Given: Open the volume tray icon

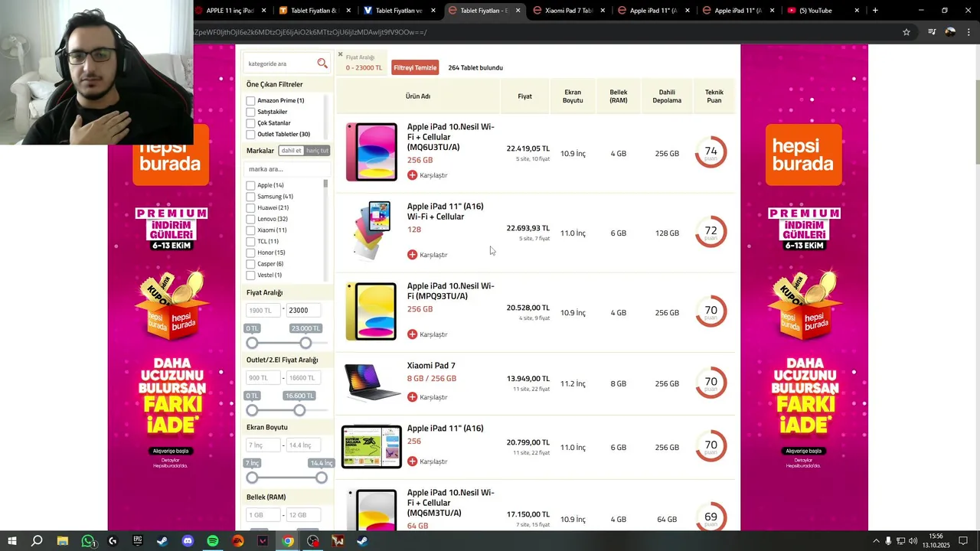Looking at the screenshot, I should pos(914,541).
